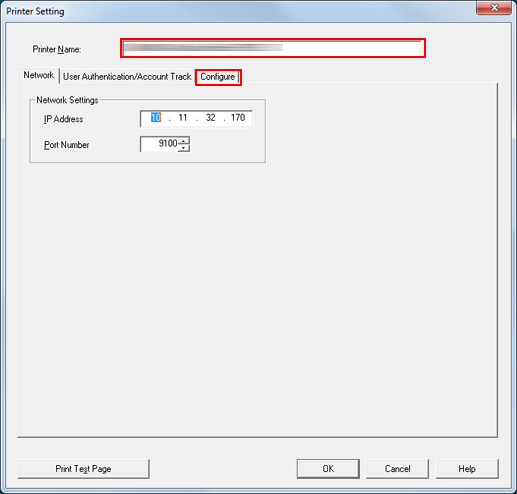Click the Port Number label

pos(66,145)
